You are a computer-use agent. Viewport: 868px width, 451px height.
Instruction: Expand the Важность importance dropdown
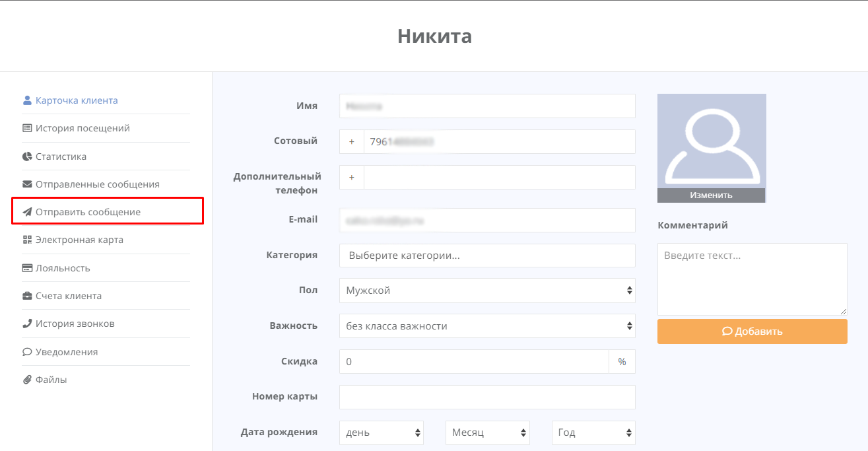tap(487, 326)
